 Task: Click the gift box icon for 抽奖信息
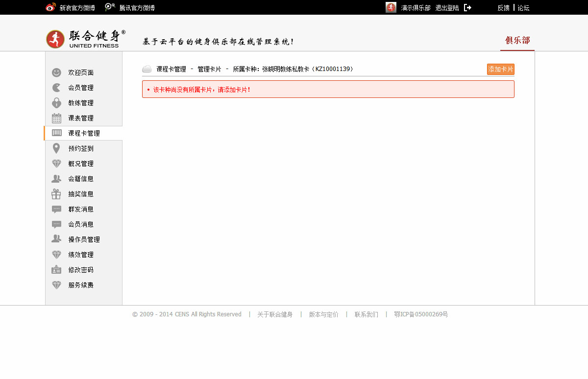click(x=56, y=194)
